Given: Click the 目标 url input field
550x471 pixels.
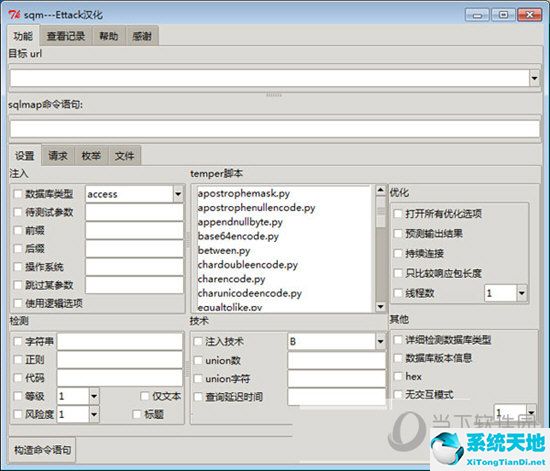Looking at the screenshot, I should point(269,78).
